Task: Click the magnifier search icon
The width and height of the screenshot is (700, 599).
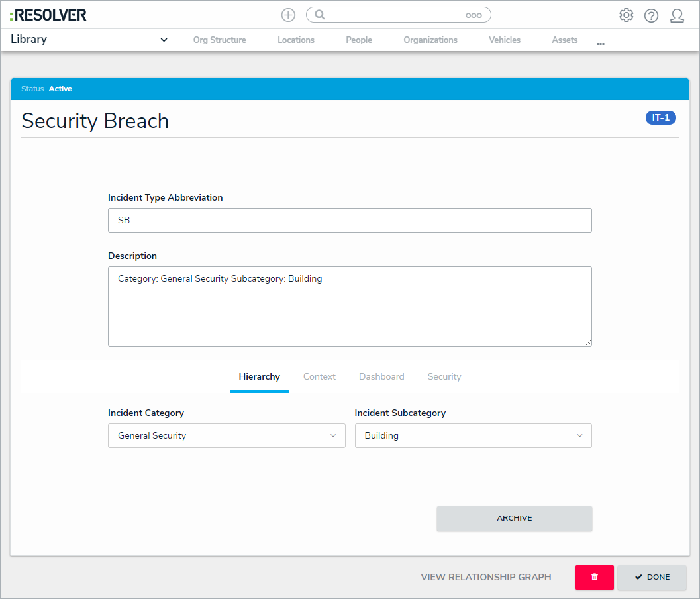Action: point(320,15)
